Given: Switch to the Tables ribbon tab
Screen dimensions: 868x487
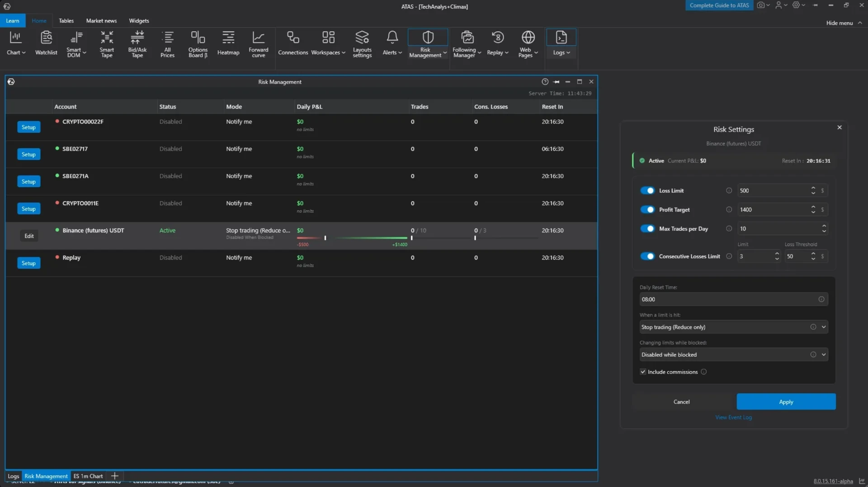Looking at the screenshot, I should (x=66, y=21).
